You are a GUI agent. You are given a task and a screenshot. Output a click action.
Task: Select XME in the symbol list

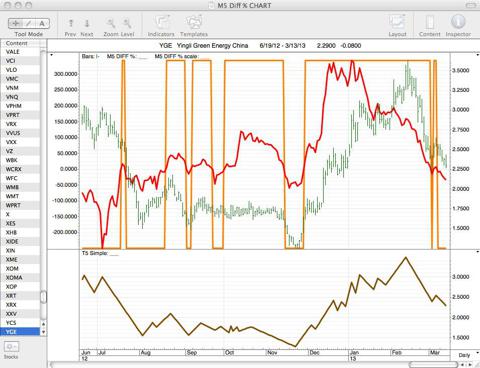(20, 259)
